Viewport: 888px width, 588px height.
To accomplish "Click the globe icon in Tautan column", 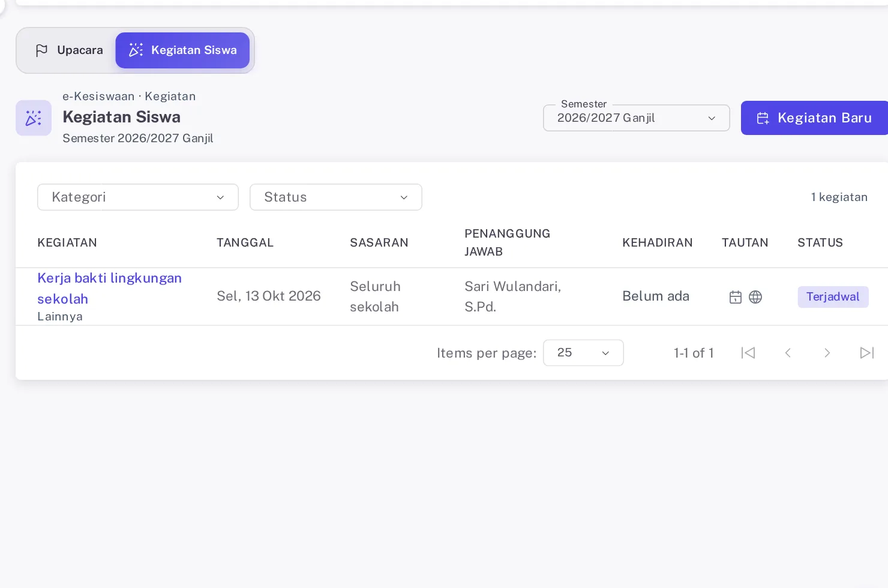I will 755,297.
